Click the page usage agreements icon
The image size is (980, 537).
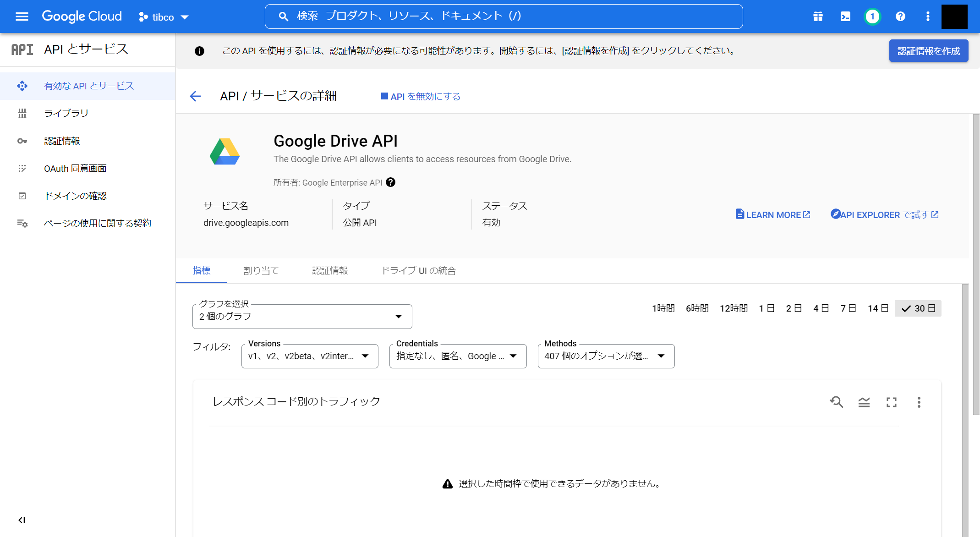(22, 223)
